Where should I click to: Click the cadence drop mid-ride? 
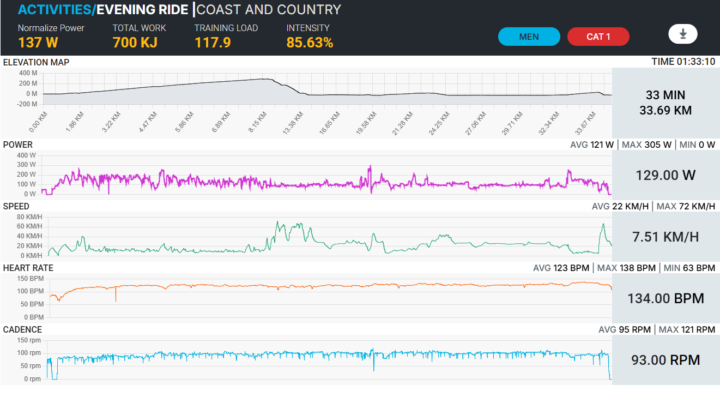click(373, 362)
